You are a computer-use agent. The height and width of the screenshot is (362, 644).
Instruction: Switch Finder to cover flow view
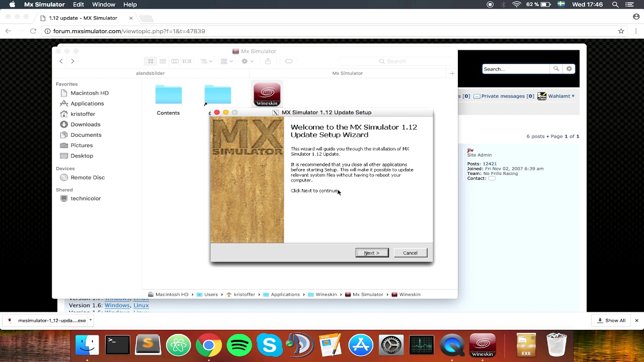pyautogui.click(x=187, y=61)
